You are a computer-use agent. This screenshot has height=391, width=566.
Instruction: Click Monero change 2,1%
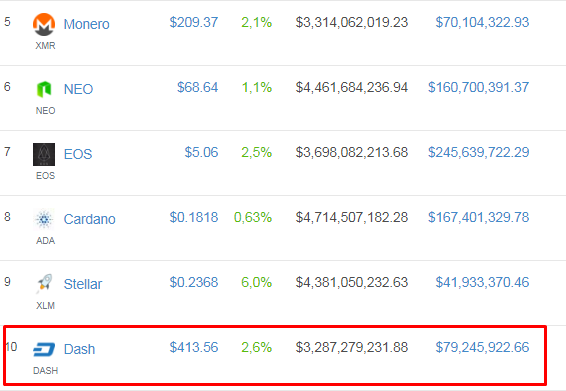pos(257,22)
